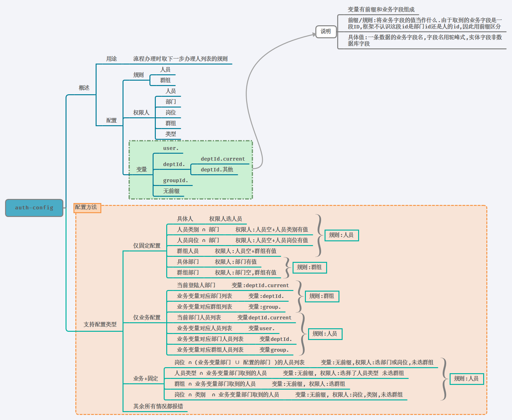Click 变量:无前缀, 权限人:岗位,类别,未选群组 text

[x=349, y=395]
